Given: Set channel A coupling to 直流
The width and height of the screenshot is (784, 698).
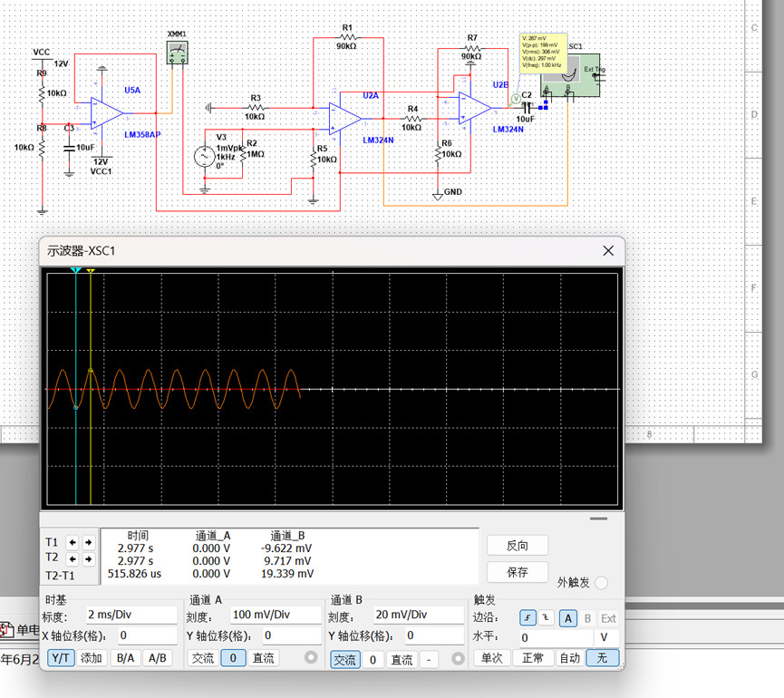Looking at the screenshot, I should (264, 658).
